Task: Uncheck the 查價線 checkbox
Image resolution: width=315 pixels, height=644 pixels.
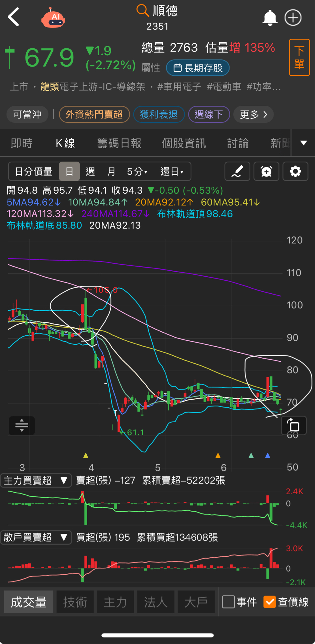Action: coord(269,602)
